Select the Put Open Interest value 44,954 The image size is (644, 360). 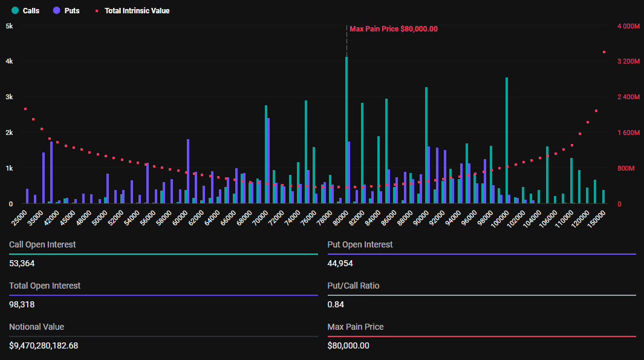click(340, 263)
